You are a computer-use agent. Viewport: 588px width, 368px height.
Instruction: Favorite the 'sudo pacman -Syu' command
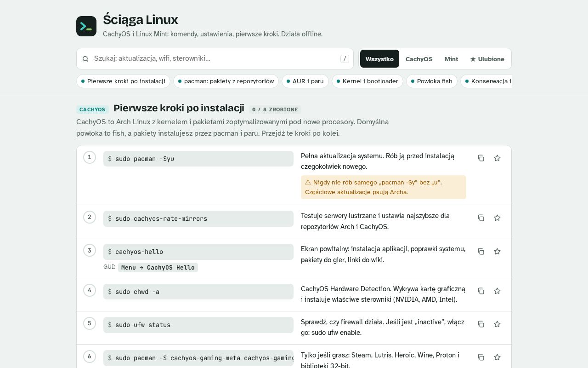pyautogui.click(x=497, y=158)
